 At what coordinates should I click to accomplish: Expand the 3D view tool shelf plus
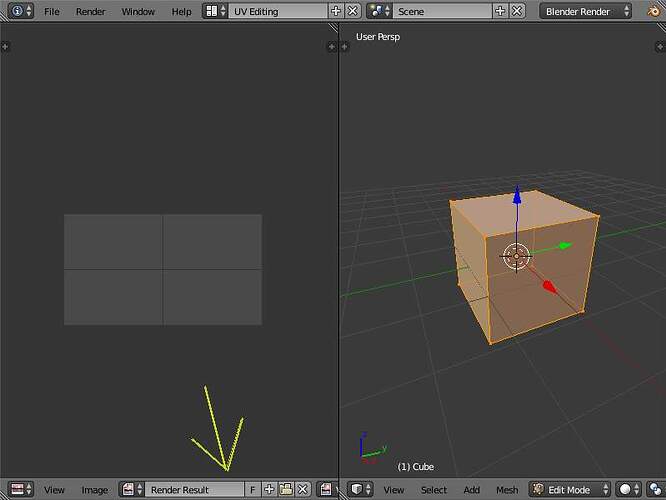(x=344, y=46)
